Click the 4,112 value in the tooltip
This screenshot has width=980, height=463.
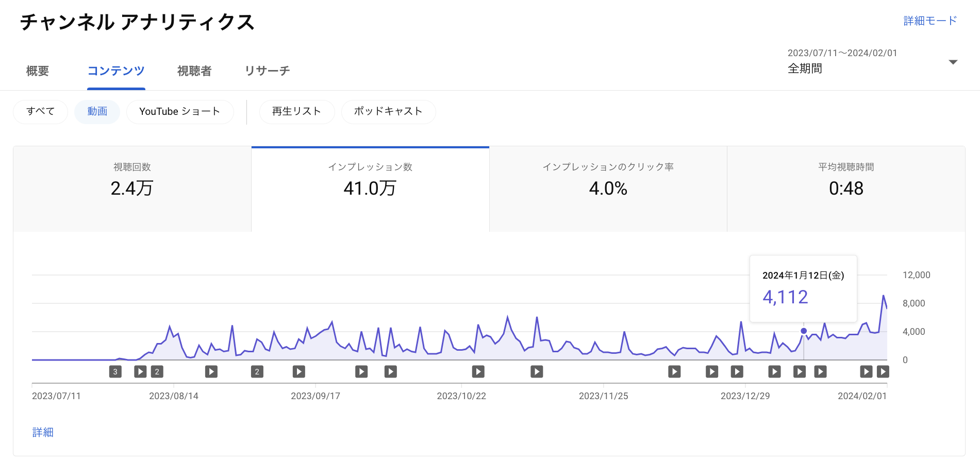click(x=785, y=297)
